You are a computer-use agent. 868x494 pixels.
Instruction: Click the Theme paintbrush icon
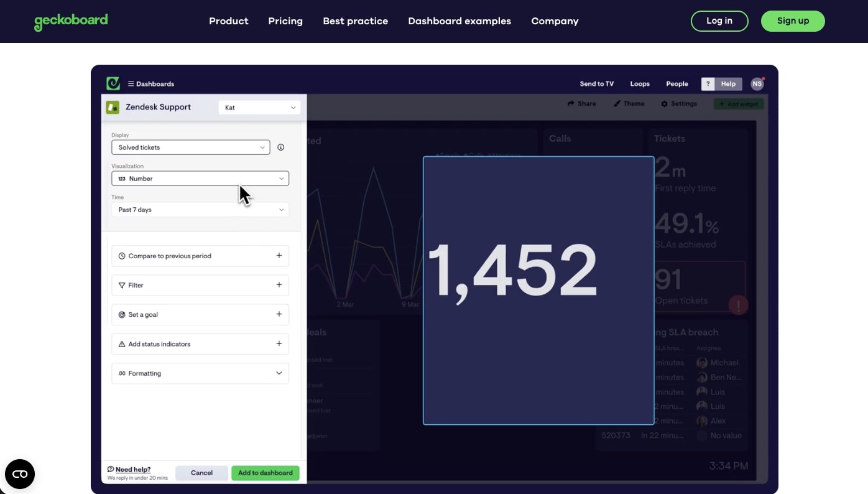pyautogui.click(x=616, y=103)
